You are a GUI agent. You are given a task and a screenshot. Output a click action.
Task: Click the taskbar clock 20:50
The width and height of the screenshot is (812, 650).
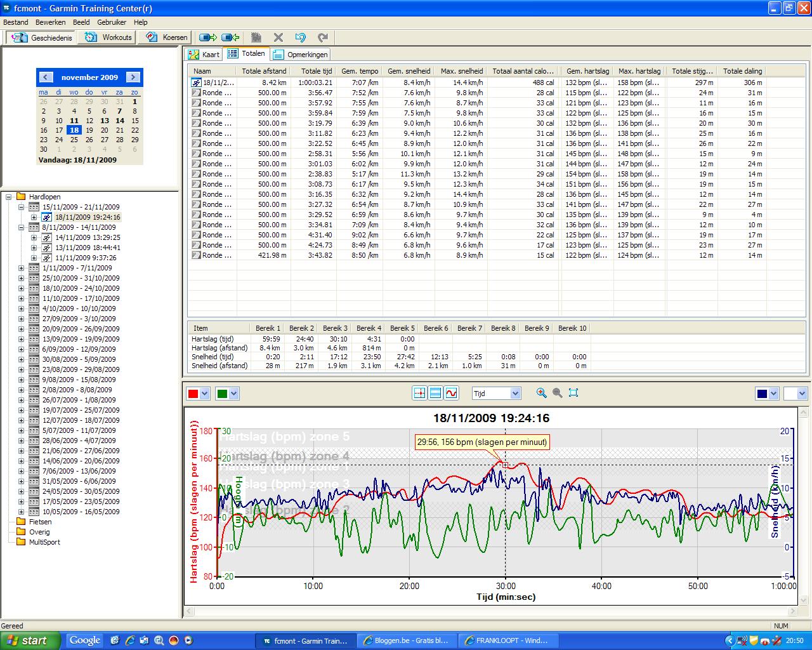[795, 640]
